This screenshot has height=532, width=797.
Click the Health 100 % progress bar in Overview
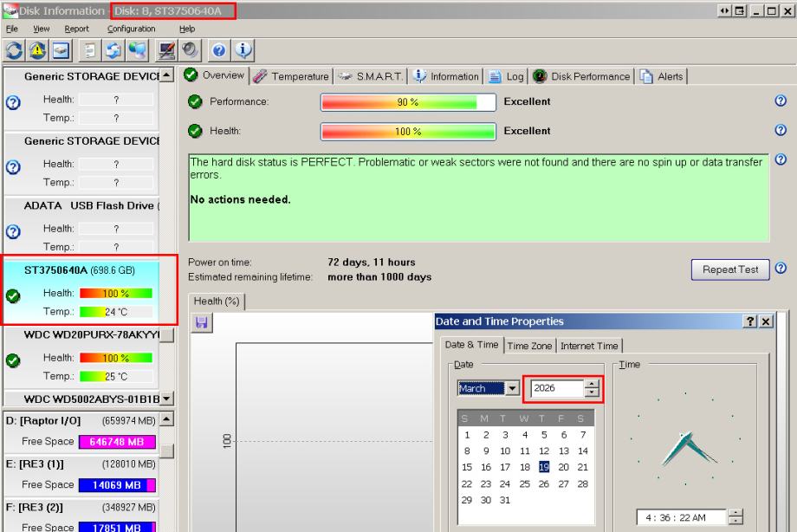pos(408,132)
